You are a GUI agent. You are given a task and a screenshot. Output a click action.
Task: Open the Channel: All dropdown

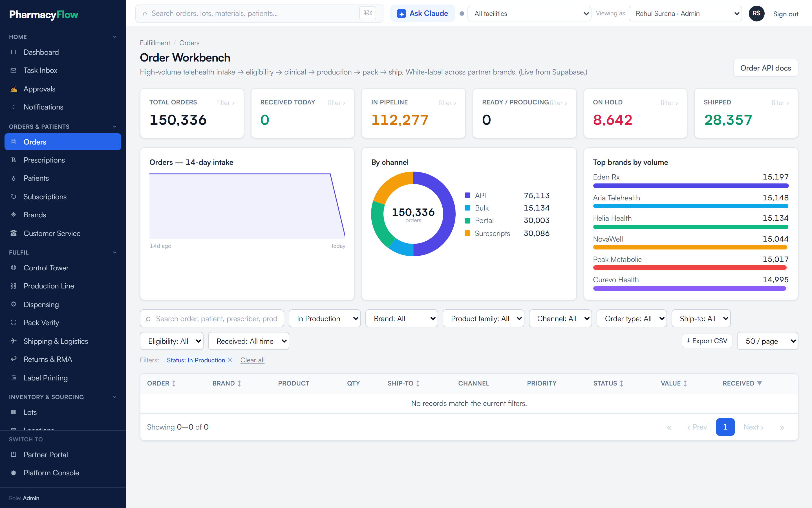(560, 319)
